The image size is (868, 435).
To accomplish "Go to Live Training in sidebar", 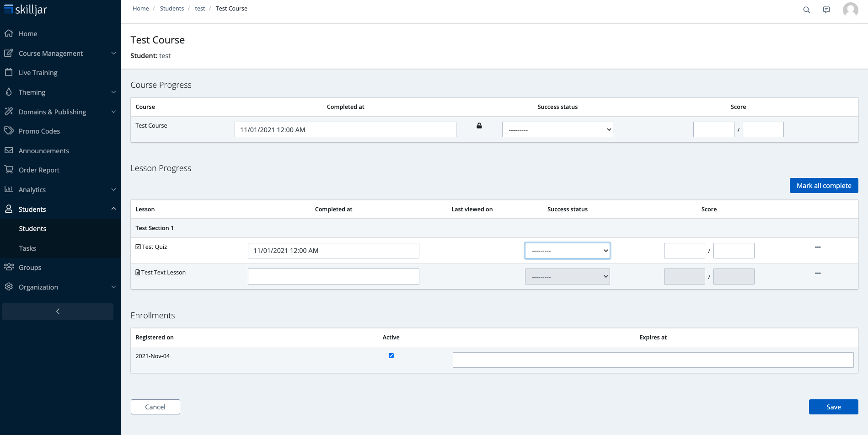I will coord(38,73).
